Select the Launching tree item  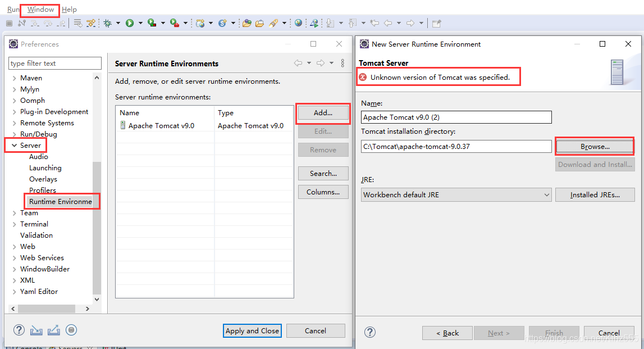pyautogui.click(x=45, y=167)
